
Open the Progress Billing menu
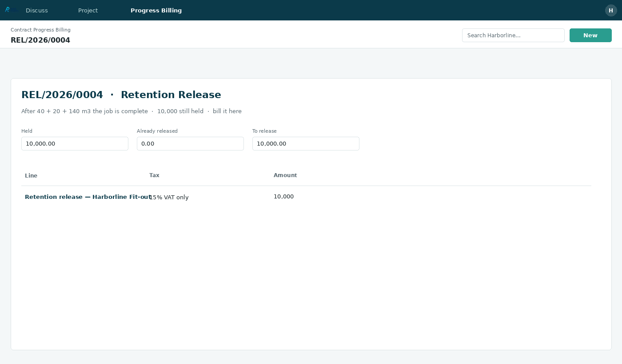coord(156,10)
